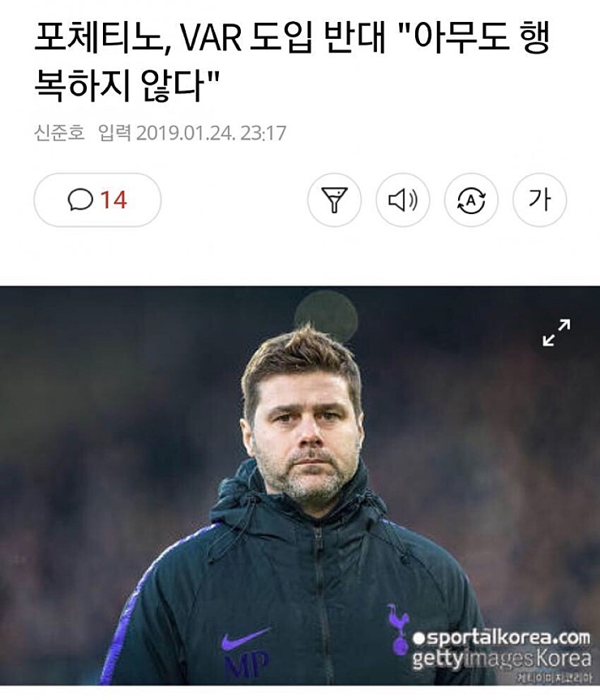Click the Tottenham crest on the jacket
The width and height of the screenshot is (600, 700).
click(398, 629)
